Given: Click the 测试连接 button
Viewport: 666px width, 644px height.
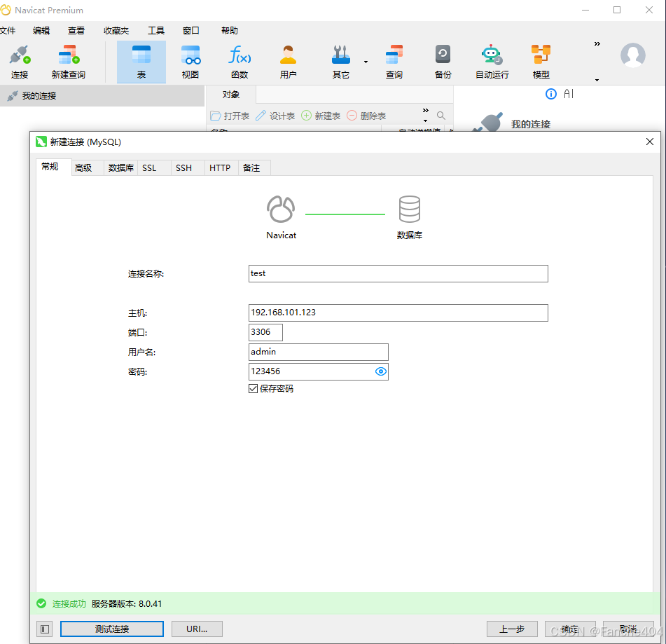Looking at the screenshot, I should pyautogui.click(x=112, y=629).
